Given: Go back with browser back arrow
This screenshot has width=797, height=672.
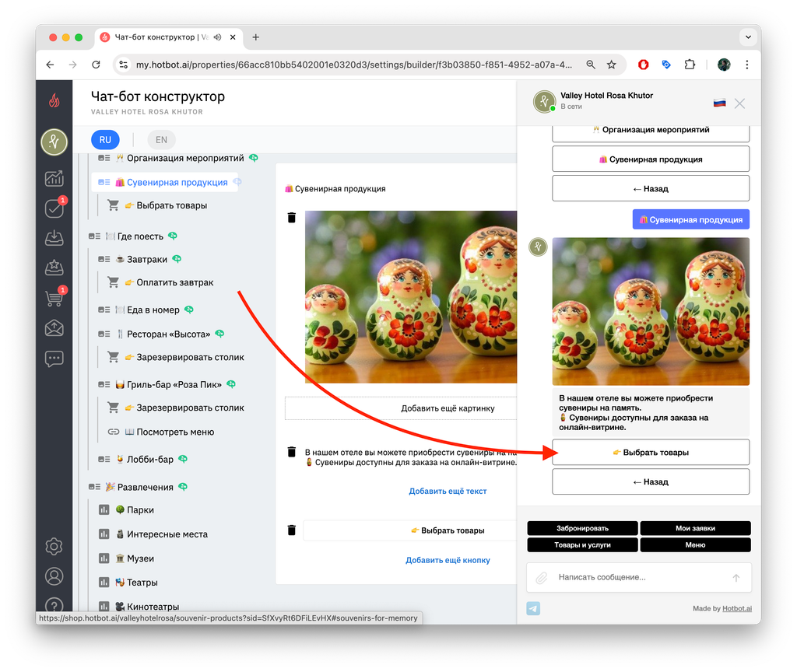Looking at the screenshot, I should click(x=50, y=65).
